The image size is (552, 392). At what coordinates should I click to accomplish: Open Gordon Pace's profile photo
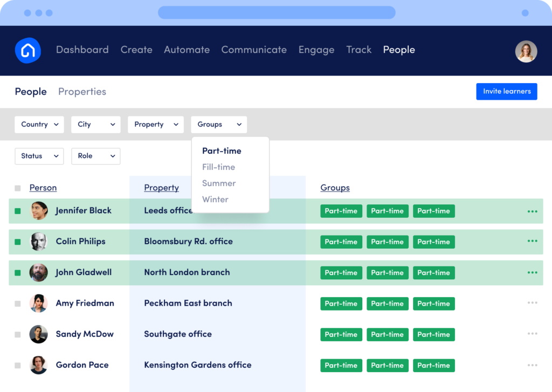[x=39, y=365]
